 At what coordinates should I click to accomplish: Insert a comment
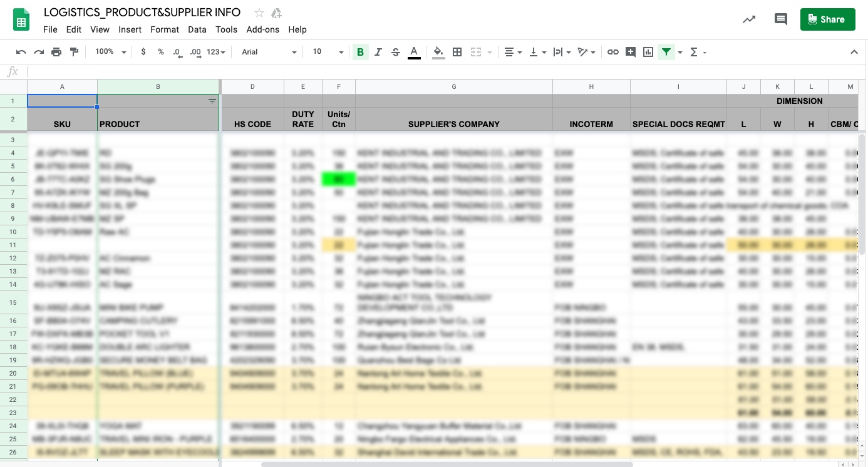coord(631,52)
